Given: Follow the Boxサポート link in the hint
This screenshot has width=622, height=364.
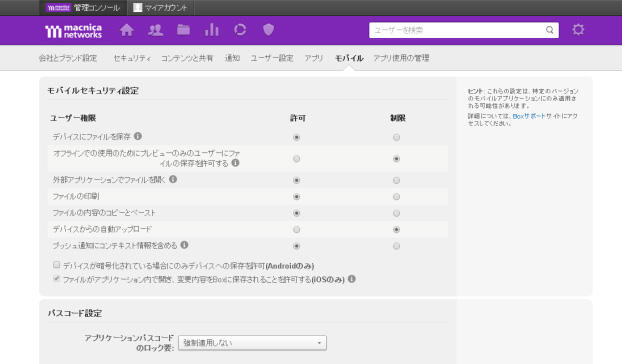Looking at the screenshot, I should click(x=529, y=116).
